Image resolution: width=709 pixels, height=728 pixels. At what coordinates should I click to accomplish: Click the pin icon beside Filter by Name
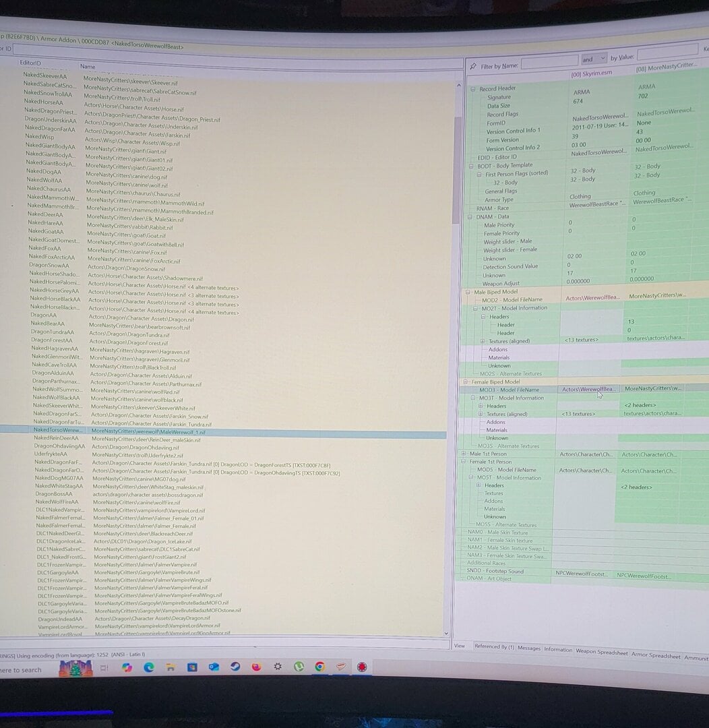[x=473, y=66]
